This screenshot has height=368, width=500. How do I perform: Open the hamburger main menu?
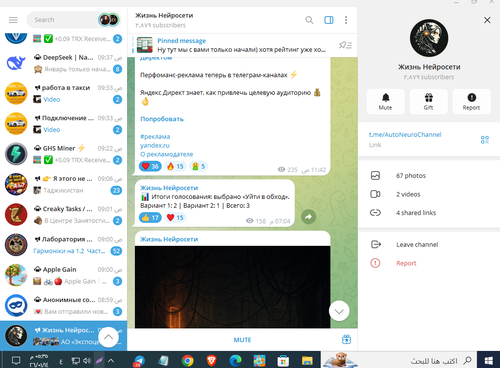pyautogui.click(x=13, y=20)
